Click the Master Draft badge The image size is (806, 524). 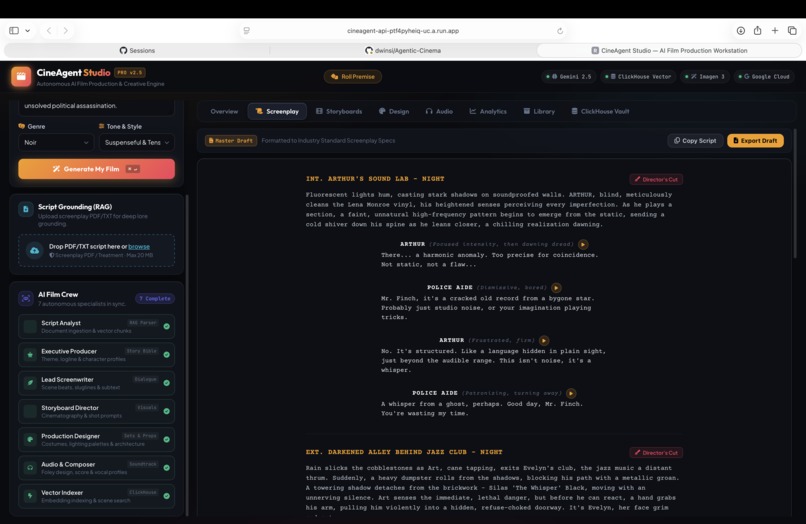click(x=231, y=141)
